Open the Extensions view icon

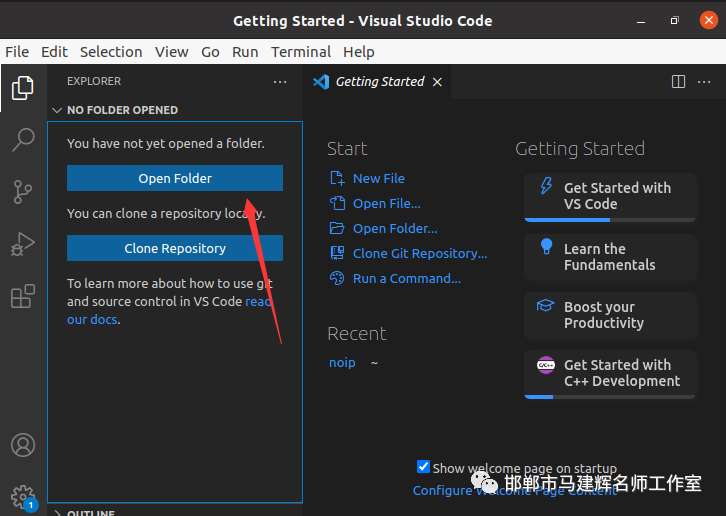(23, 296)
